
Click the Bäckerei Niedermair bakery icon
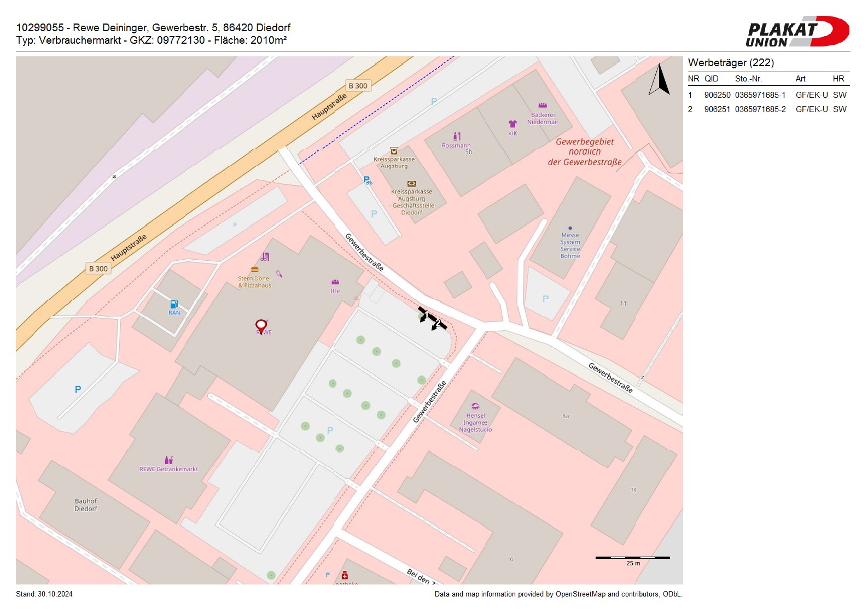[x=543, y=106]
